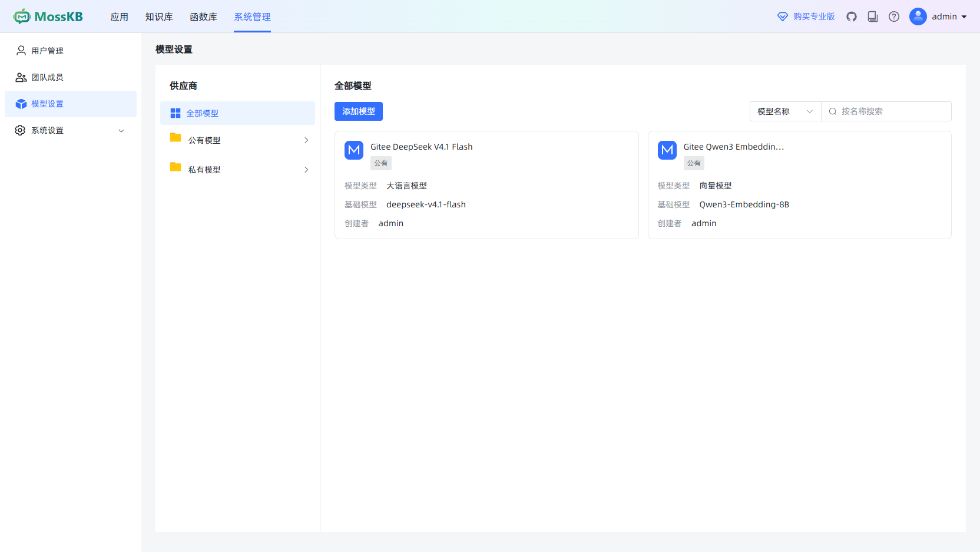Open the GitHub repository icon
This screenshot has height=552, width=980.
point(852,16)
